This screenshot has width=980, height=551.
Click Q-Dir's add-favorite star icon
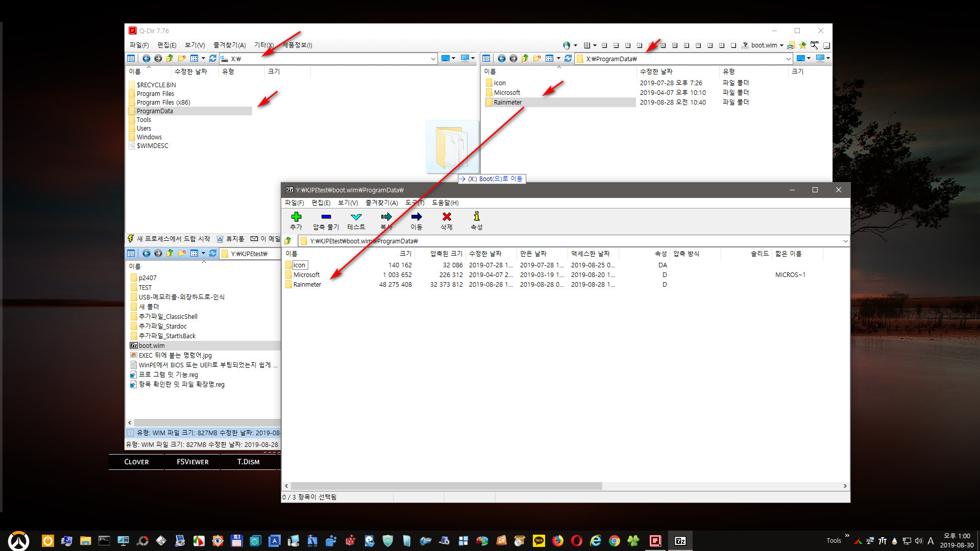coord(802,45)
